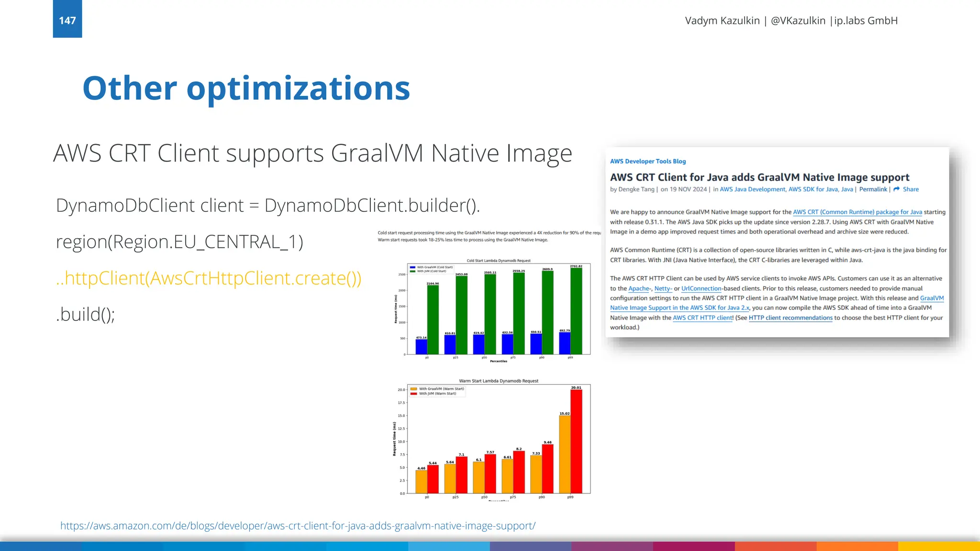Click the blue GraalVM cold start legend swatch
Viewport: 980px width, 551px height.
(412, 267)
